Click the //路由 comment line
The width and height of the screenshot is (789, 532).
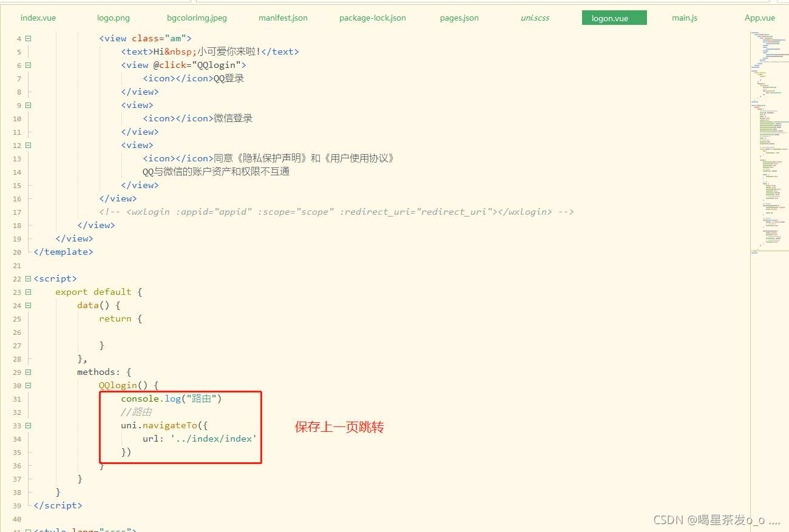click(x=136, y=412)
